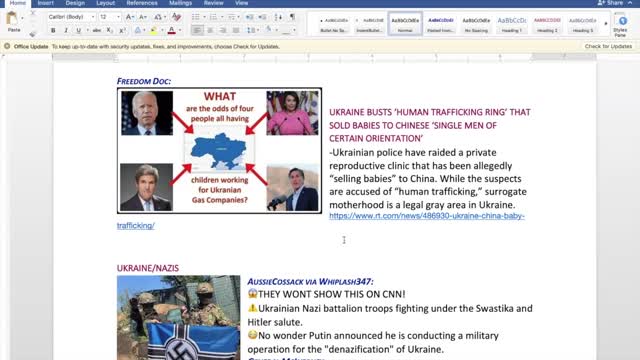The image size is (640, 360).
Task: Open the highlight color dropdown arrow
Action: click(162, 30)
